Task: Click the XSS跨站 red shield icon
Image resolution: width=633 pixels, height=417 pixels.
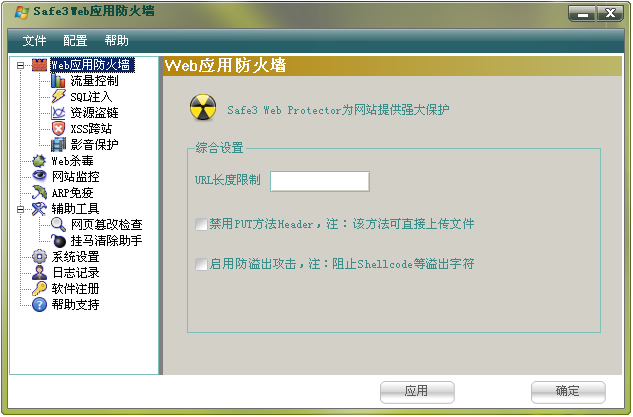Action: point(58,129)
